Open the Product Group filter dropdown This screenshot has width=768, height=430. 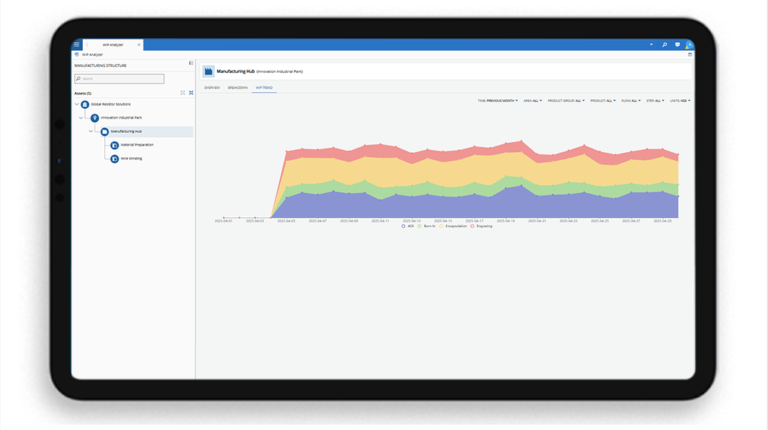point(566,101)
